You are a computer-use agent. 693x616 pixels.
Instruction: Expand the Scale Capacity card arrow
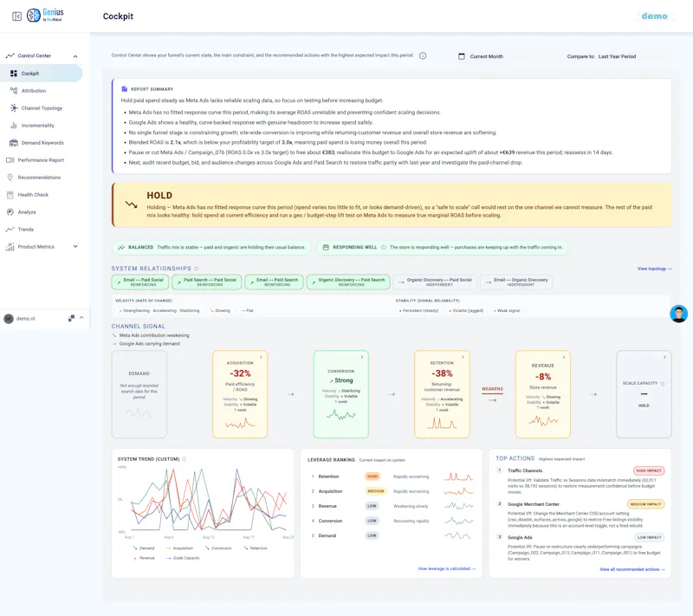click(x=664, y=357)
